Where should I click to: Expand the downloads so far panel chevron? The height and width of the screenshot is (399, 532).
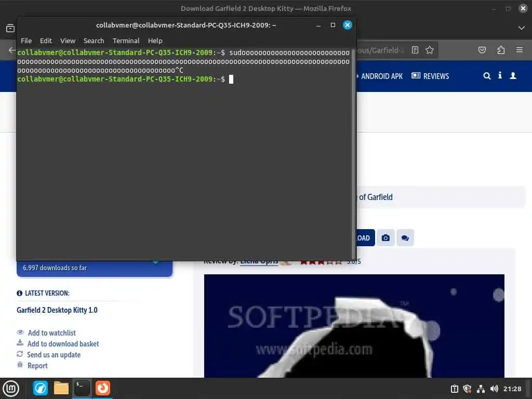point(155,262)
